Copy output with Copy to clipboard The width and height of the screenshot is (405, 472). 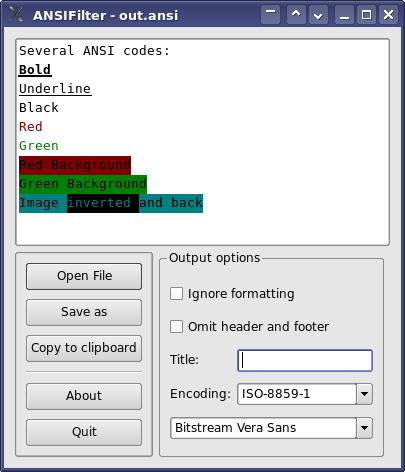click(84, 348)
